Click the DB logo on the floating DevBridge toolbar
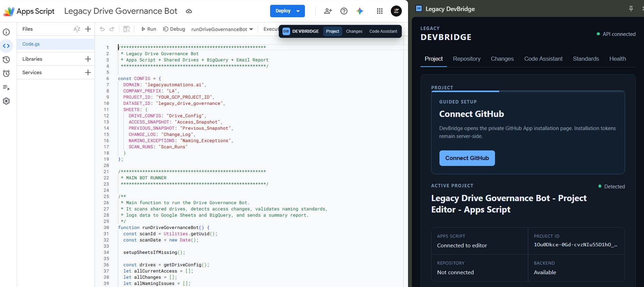Viewport: 644px width, 287px height. point(286,31)
